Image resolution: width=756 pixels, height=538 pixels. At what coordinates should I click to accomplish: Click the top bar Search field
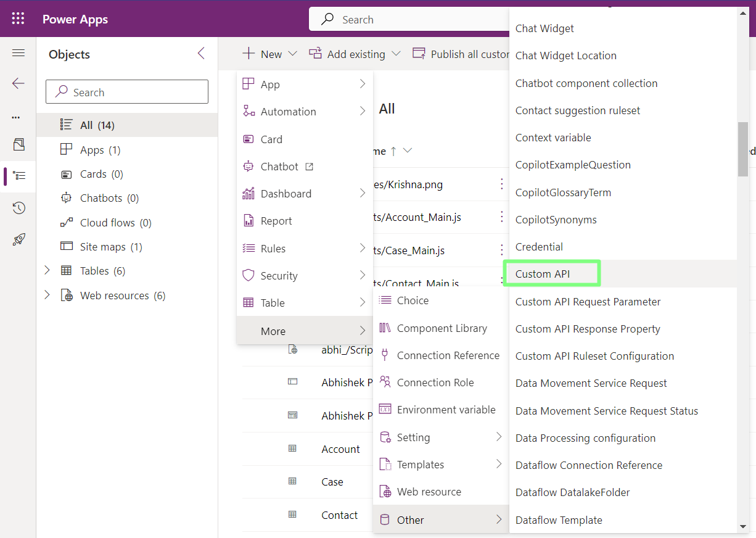coord(409,19)
